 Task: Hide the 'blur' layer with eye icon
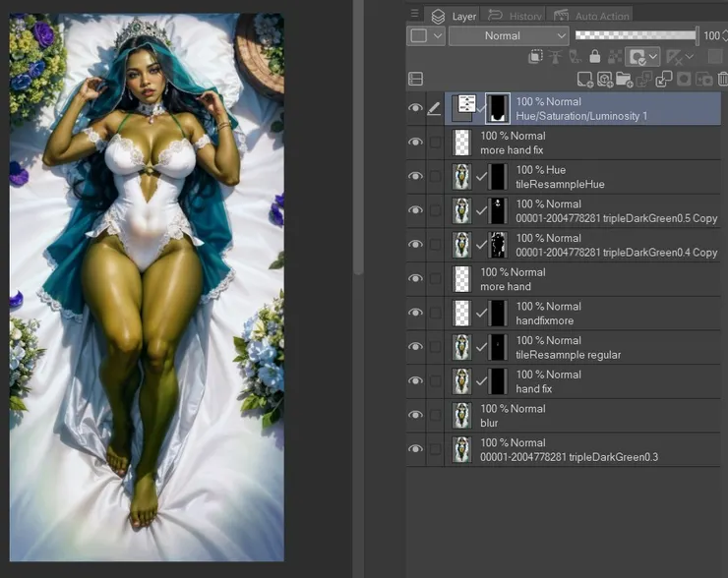coord(415,416)
